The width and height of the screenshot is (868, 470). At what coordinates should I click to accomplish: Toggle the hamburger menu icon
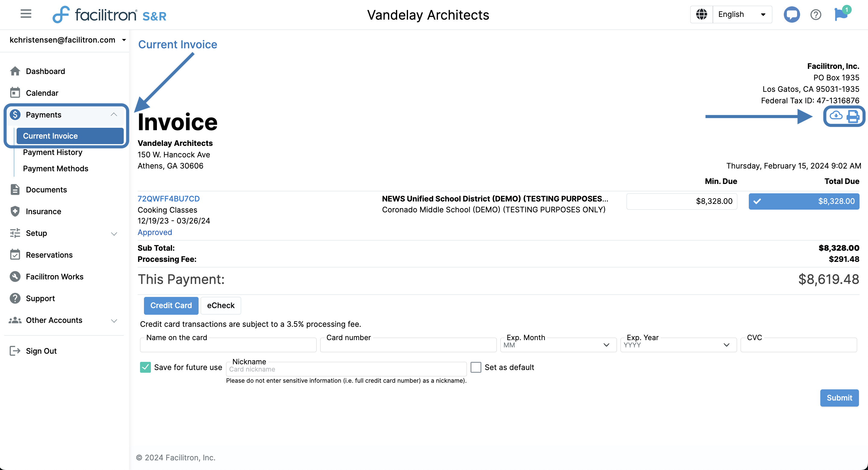pyautogui.click(x=26, y=14)
